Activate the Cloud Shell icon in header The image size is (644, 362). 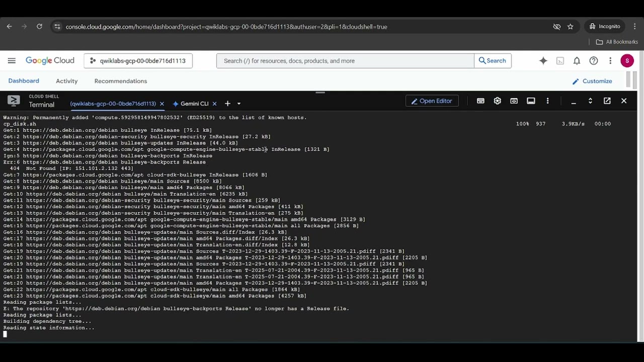click(560, 61)
